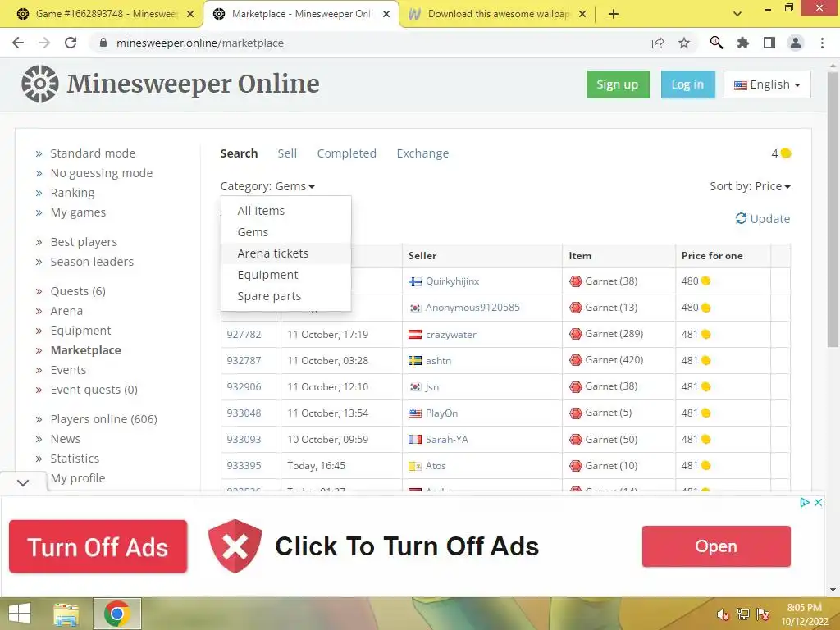Click the page vertical scrollbar
Screen dimensions: 840x630
(x=833, y=209)
